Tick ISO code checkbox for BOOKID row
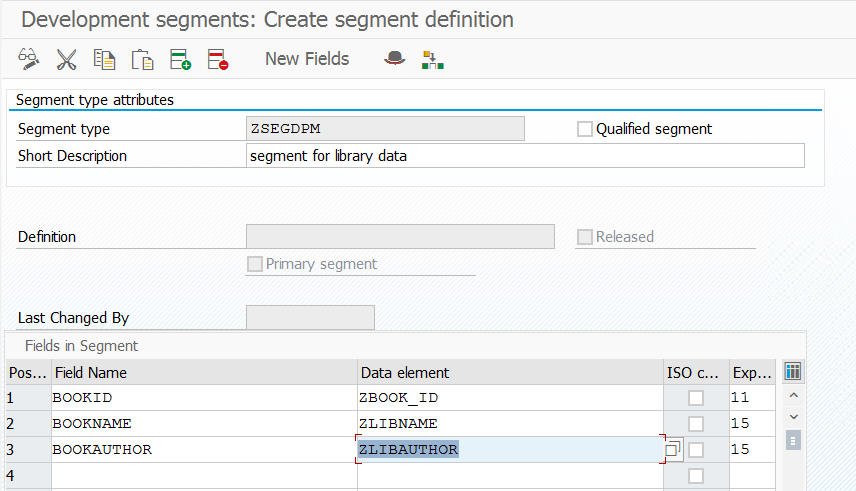 click(x=696, y=398)
